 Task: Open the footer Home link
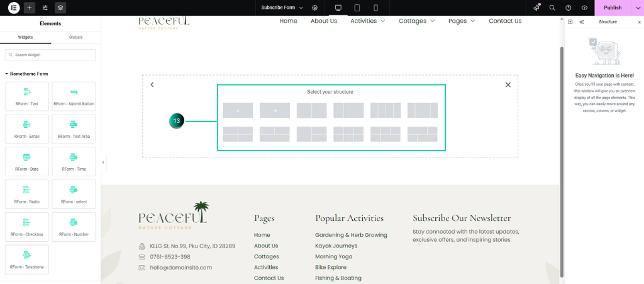[x=262, y=235]
